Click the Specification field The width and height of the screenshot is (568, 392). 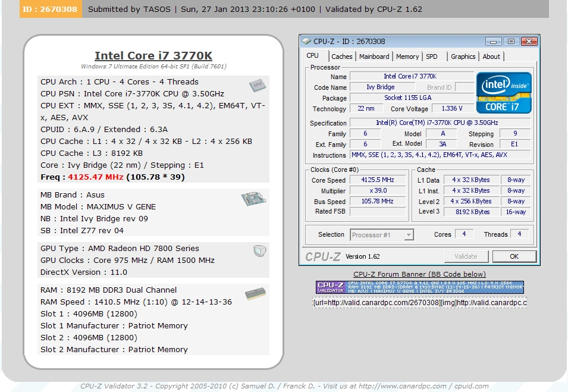coord(440,123)
